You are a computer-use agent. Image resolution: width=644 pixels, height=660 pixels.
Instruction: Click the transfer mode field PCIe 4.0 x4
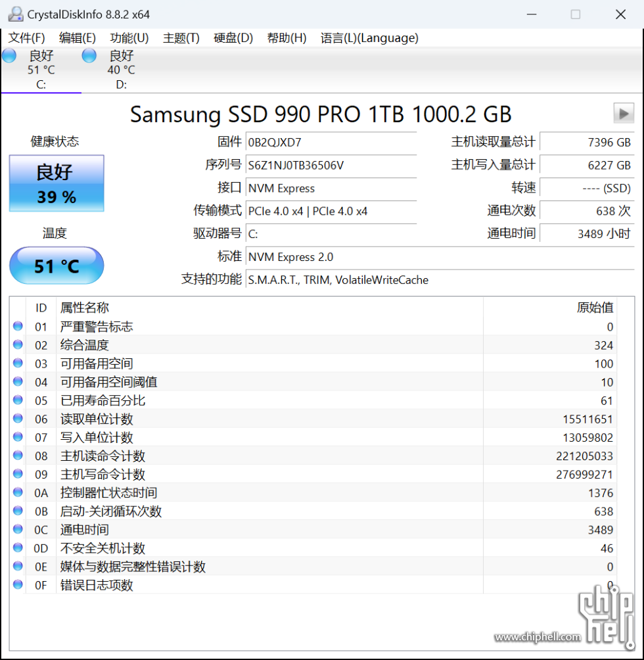[331, 211]
